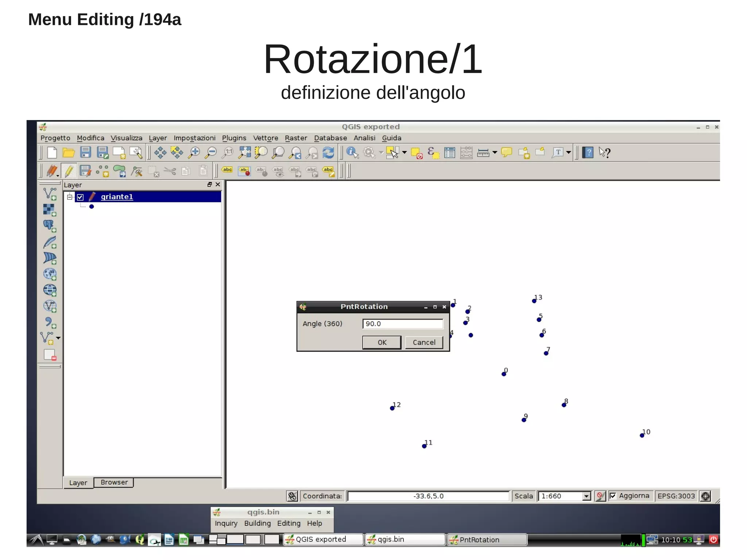Select the Zoom In tool
The width and height of the screenshot is (747, 560).
pyautogui.click(x=194, y=152)
